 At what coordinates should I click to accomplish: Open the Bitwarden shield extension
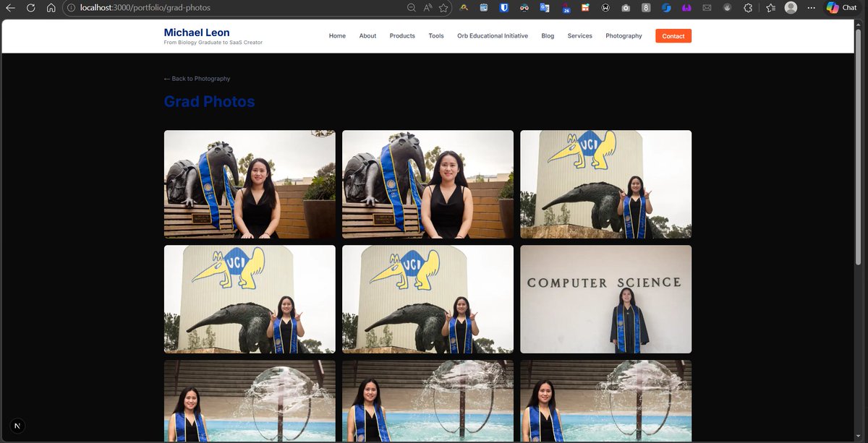pyautogui.click(x=504, y=8)
